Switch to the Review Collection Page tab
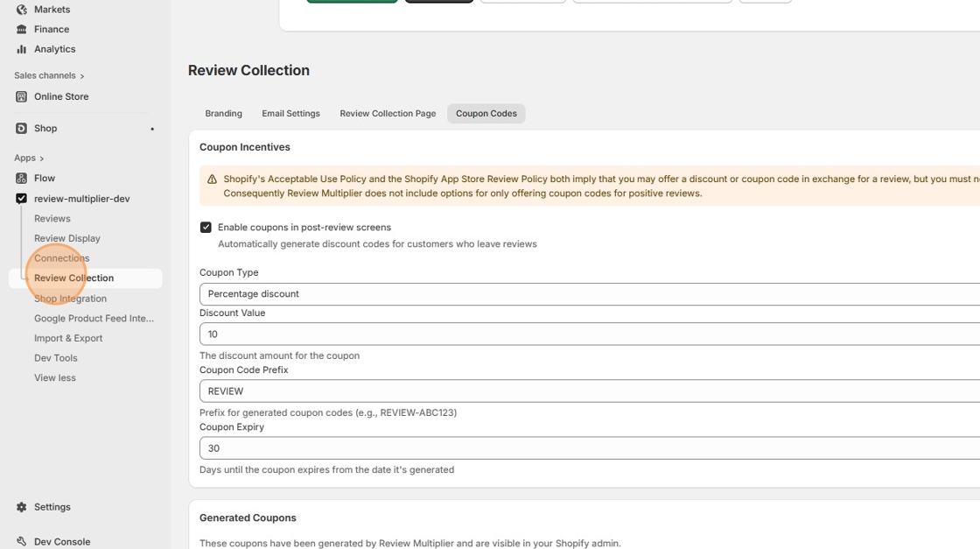The image size is (980, 549). (388, 113)
